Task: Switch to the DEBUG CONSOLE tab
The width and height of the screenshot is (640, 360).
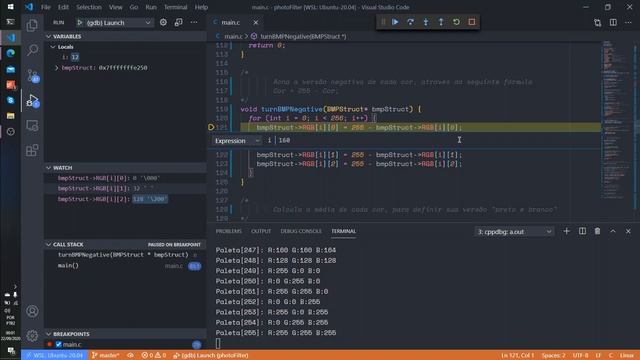Action: click(x=301, y=231)
